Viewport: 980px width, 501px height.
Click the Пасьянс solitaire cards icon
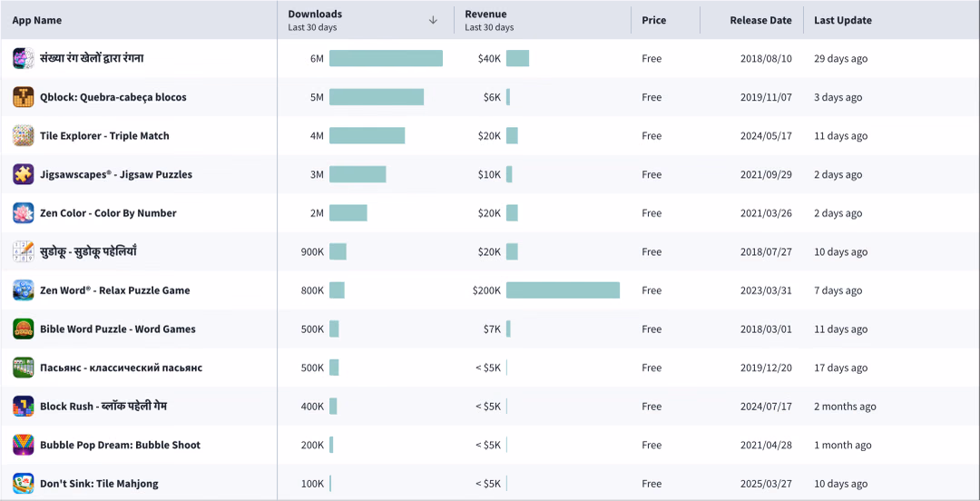23,368
